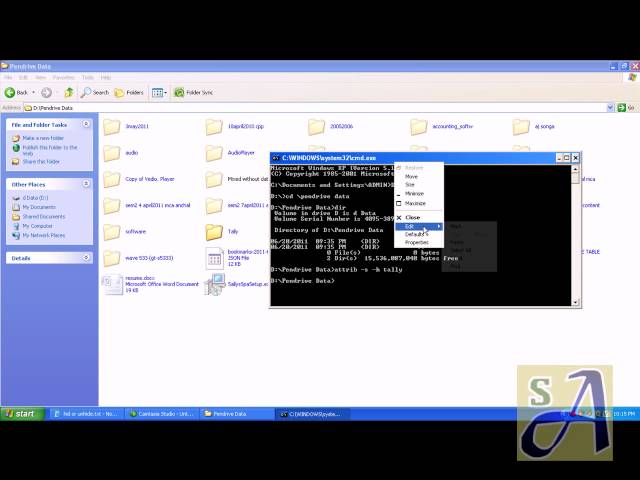
Task: Select the SallysSpaSetup installer file
Action: click(237, 284)
